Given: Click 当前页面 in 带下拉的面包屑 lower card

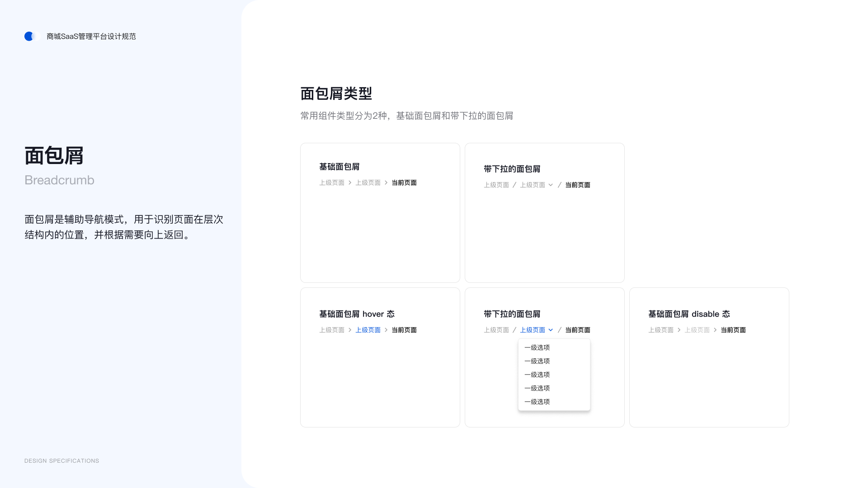Looking at the screenshot, I should coord(577,330).
